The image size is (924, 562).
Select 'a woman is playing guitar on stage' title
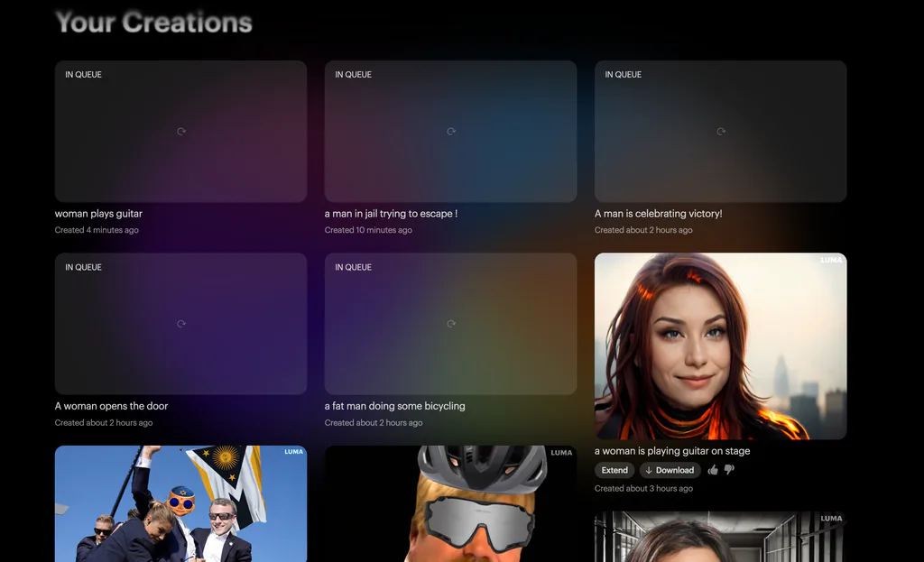[672, 451]
